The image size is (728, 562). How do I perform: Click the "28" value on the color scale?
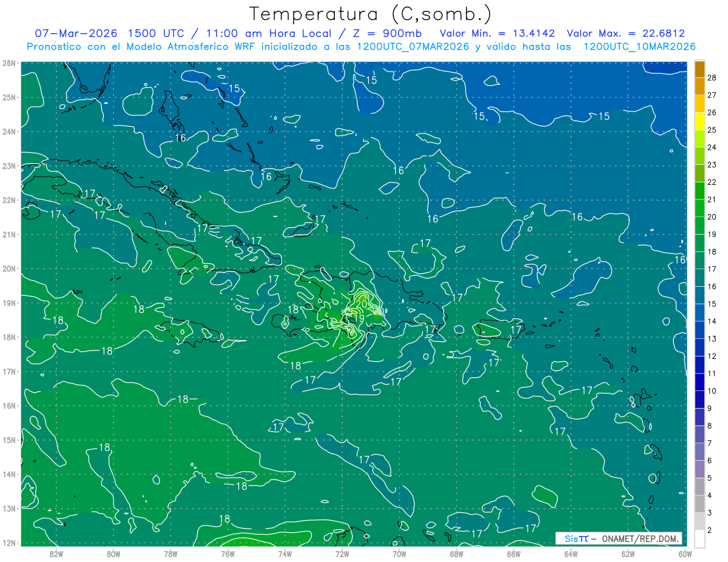[712, 78]
